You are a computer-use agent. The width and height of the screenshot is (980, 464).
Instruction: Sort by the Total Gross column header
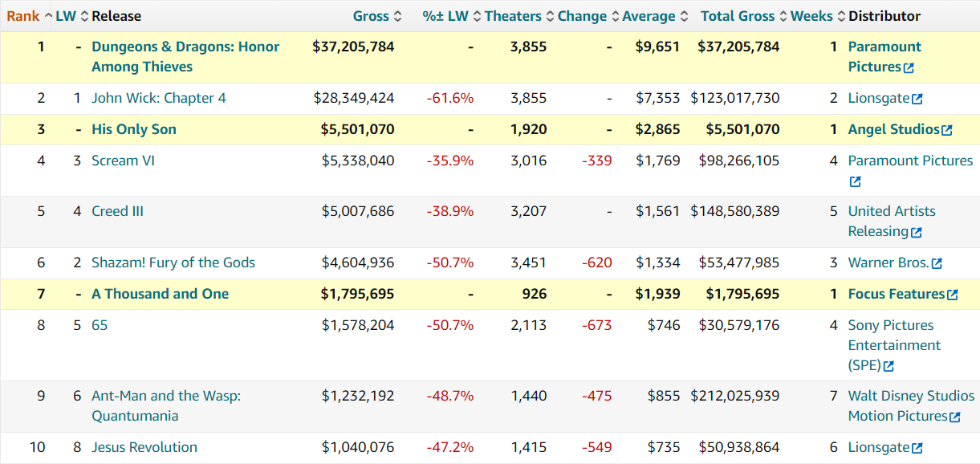743,16
